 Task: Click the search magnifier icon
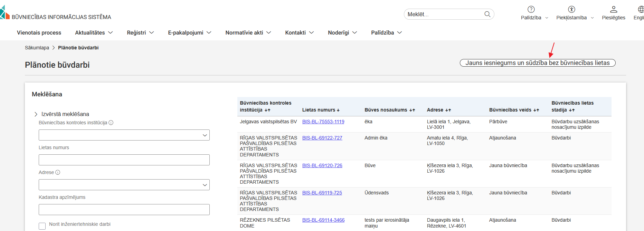point(487,14)
